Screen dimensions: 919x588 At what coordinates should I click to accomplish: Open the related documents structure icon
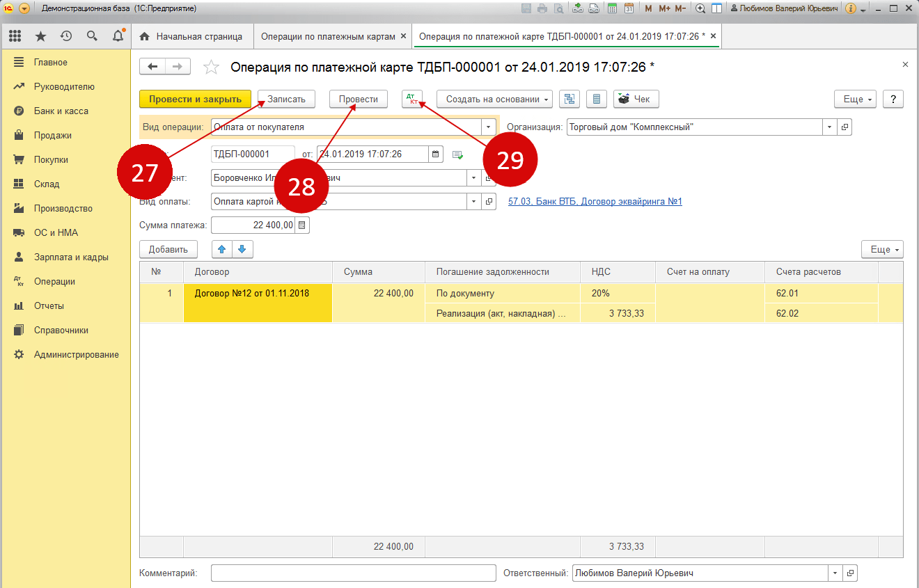570,99
